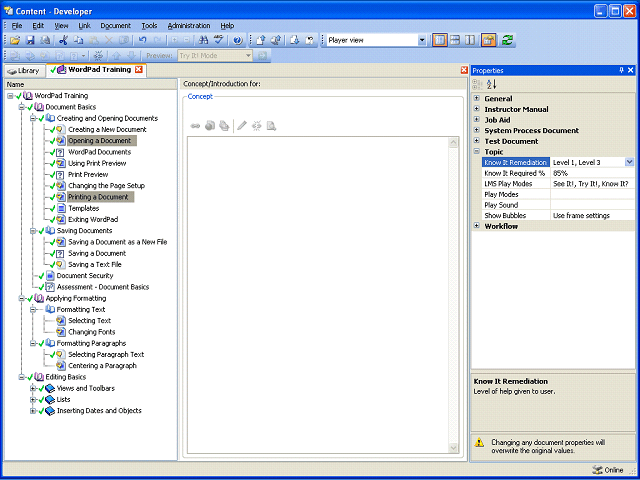
Task: Click the Online status icon
Action: [x=597, y=470]
